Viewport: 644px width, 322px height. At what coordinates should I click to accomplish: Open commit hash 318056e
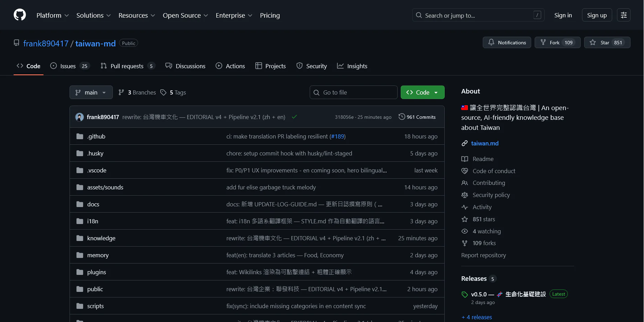point(344,117)
